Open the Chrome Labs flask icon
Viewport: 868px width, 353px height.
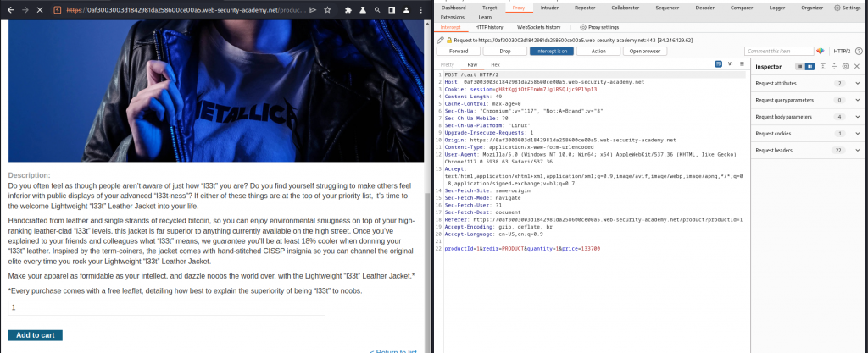pyautogui.click(x=363, y=10)
